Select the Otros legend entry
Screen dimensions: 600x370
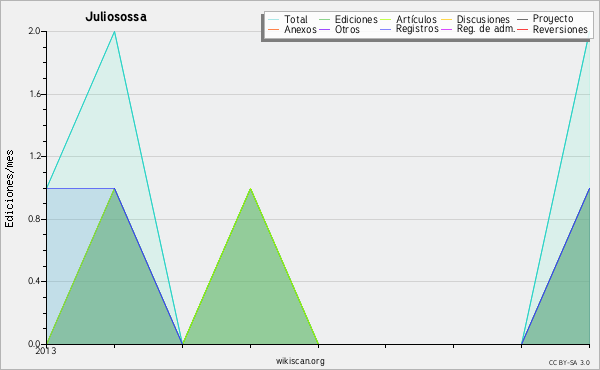pos(339,29)
